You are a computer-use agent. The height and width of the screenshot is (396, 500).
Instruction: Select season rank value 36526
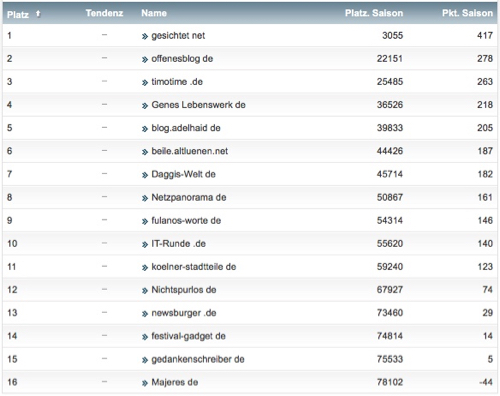[x=390, y=105]
